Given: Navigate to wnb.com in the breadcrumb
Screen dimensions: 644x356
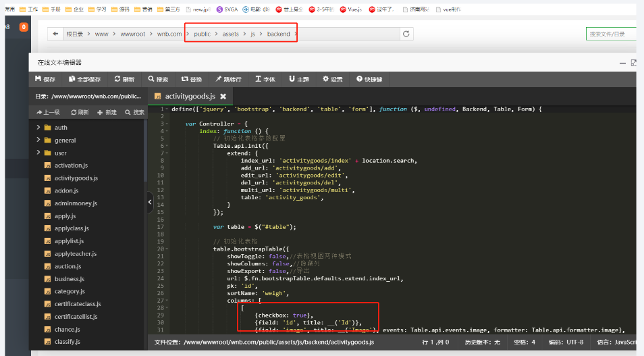Looking at the screenshot, I should 169,34.
